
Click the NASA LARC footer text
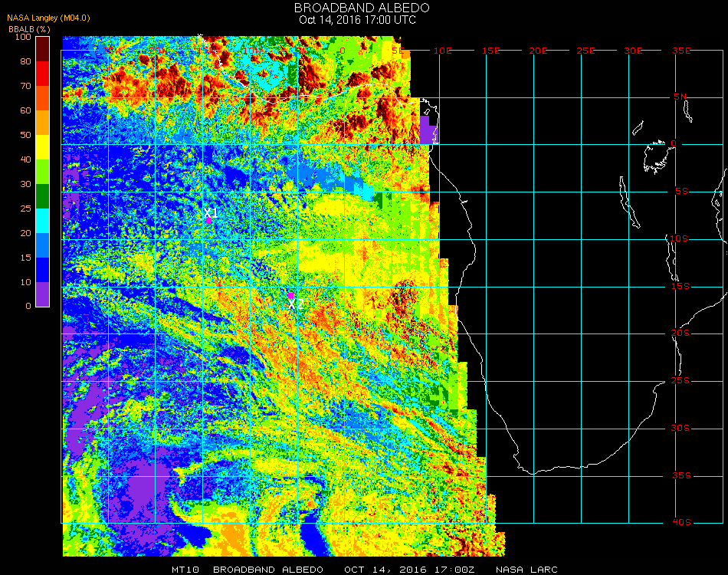click(526, 570)
